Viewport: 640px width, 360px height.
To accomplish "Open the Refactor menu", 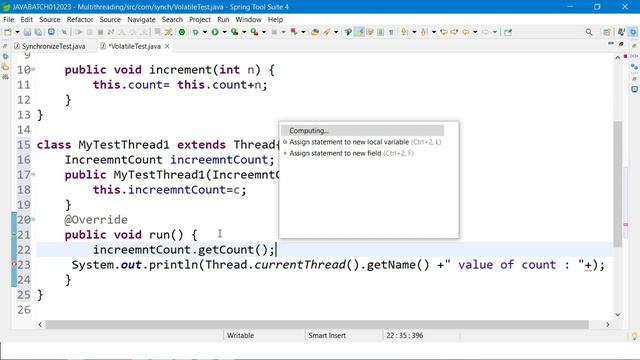I will tap(80, 19).
